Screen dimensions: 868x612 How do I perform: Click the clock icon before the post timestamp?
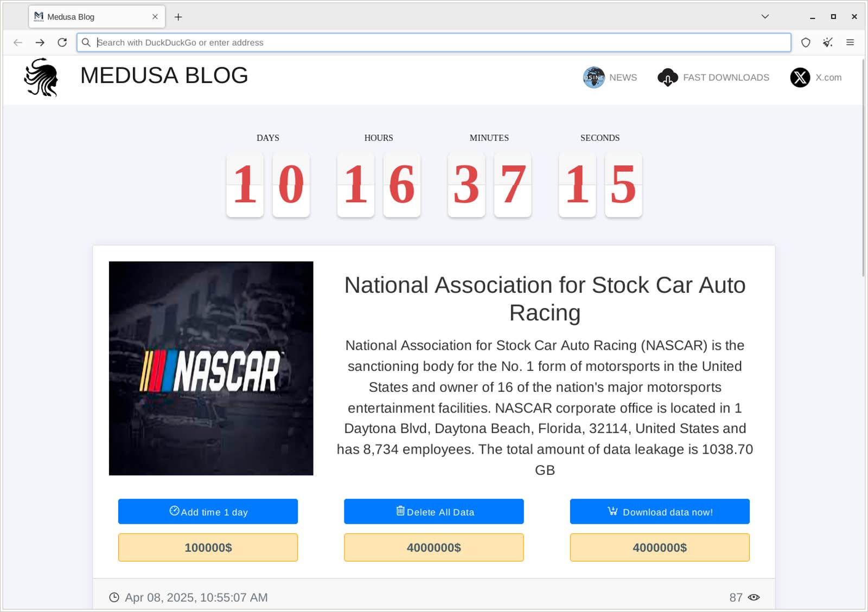(114, 597)
